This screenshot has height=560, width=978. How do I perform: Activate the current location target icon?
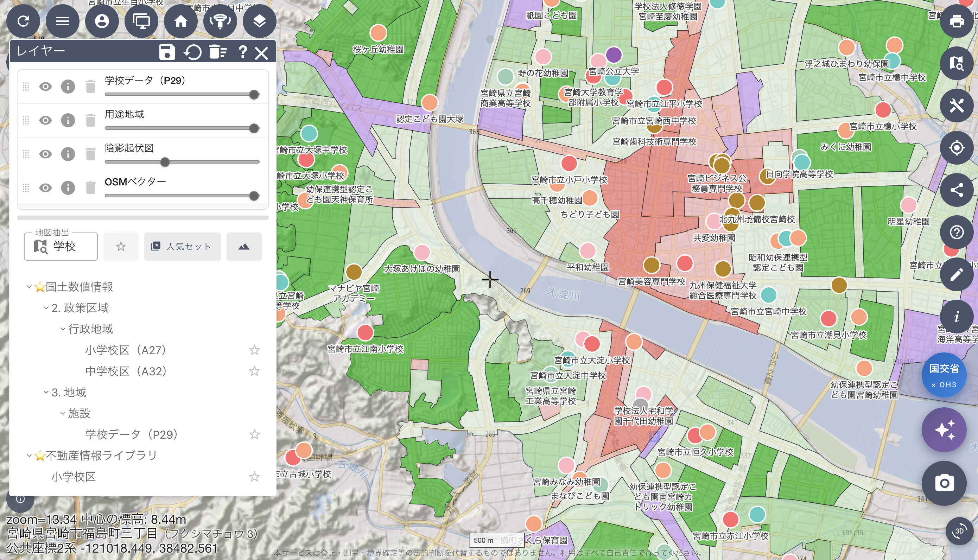tap(956, 148)
